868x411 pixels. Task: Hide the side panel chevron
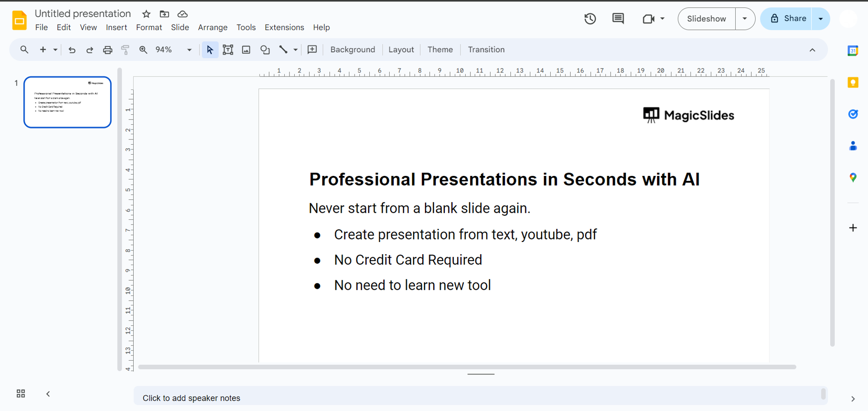pos(853,398)
